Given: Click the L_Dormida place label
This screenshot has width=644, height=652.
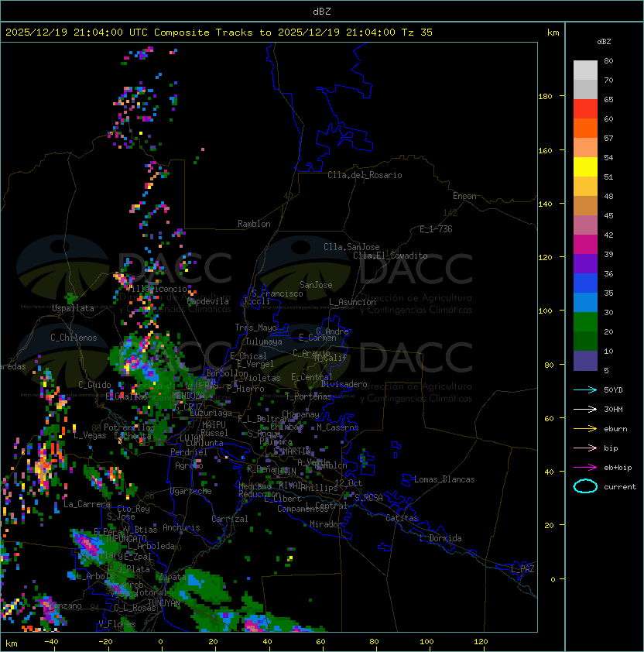Looking at the screenshot, I should pos(440,538).
